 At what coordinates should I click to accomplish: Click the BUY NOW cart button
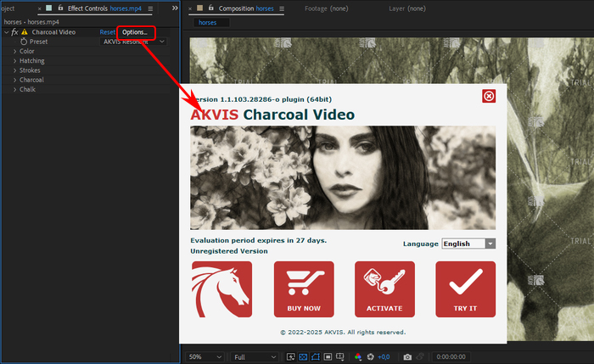click(304, 289)
